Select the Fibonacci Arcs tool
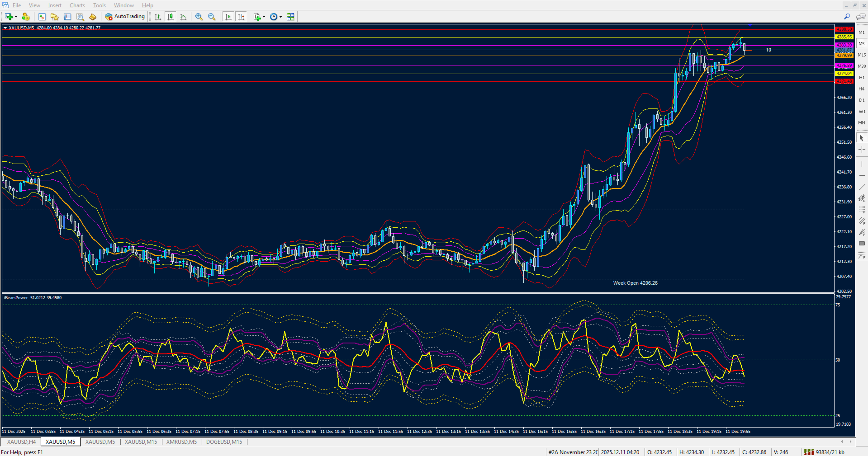 862,255
